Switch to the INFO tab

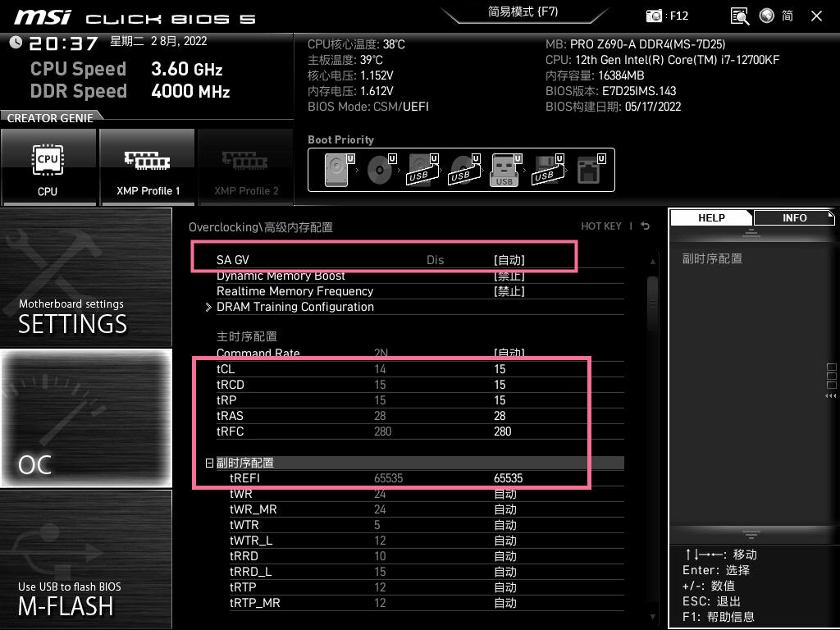(x=793, y=218)
